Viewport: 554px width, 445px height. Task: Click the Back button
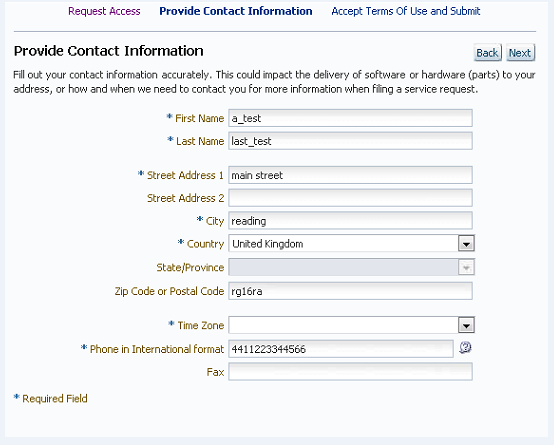pos(487,53)
